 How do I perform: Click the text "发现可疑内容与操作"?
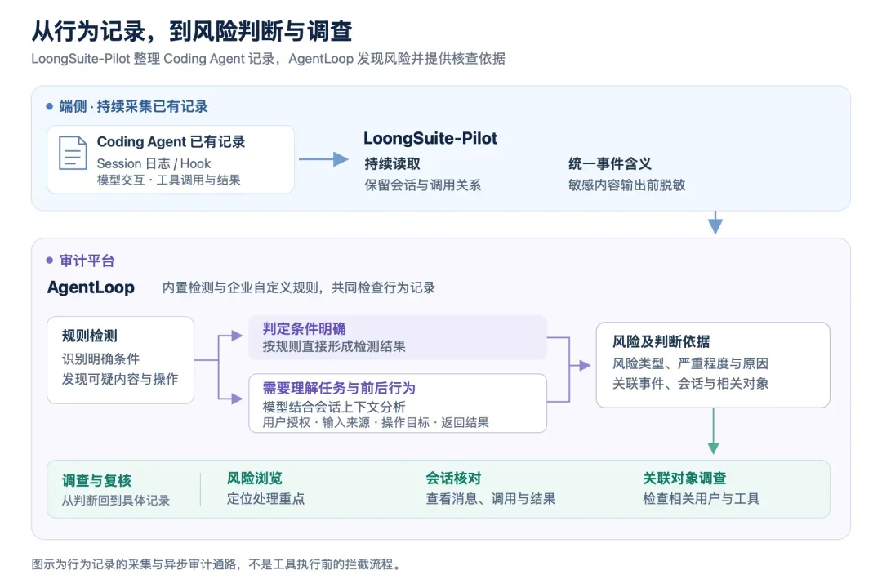pos(120,379)
